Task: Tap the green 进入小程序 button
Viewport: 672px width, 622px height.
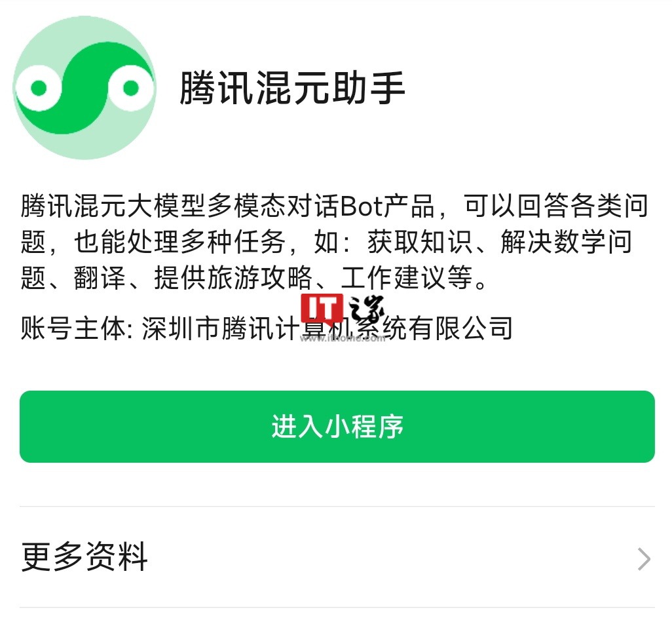Action: click(337, 427)
